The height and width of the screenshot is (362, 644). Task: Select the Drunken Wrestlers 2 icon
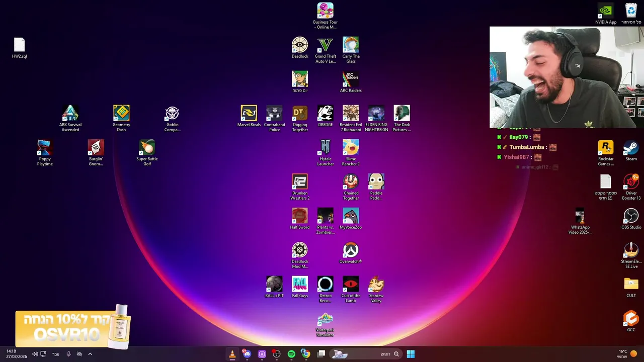point(300,187)
